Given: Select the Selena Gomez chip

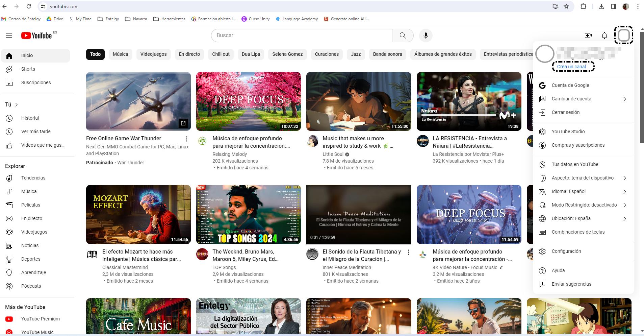Looking at the screenshot, I should click(287, 54).
